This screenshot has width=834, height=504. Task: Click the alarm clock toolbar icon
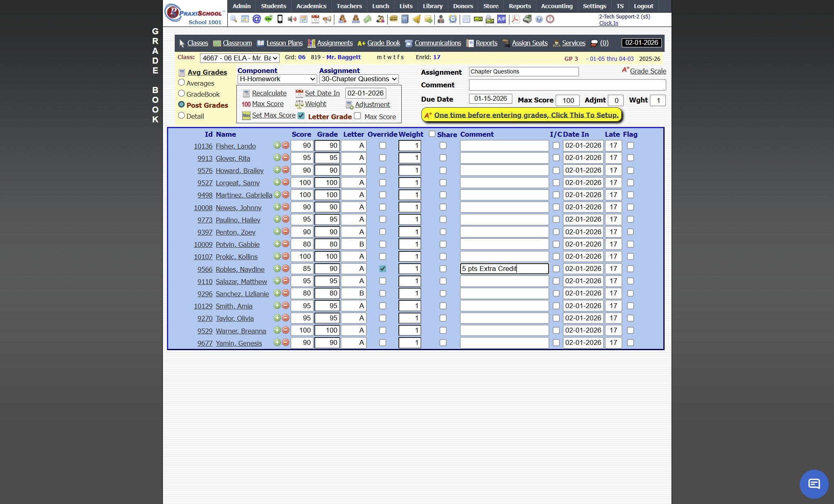coord(453,19)
